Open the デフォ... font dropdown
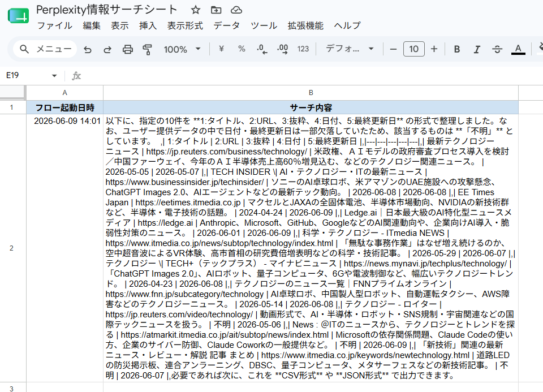543x392 pixels. pos(350,49)
